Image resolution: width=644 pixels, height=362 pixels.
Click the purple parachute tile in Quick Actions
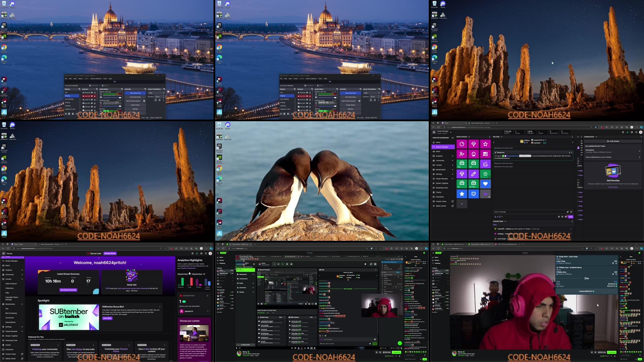coord(462,174)
